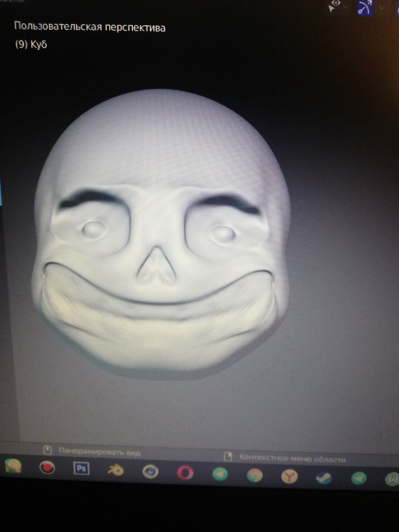
Task: Launch Google Chrome from the taskbar
Action: (x=255, y=475)
